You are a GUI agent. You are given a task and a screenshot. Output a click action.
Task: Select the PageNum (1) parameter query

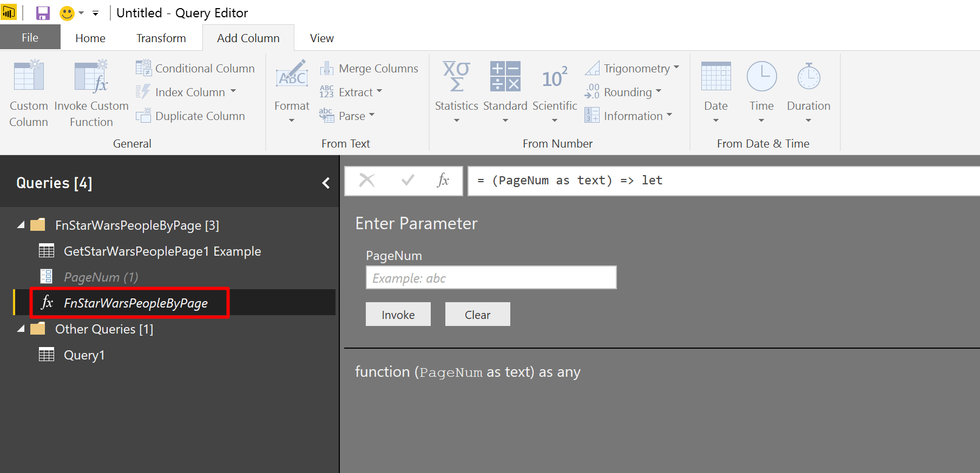[101, 277]
